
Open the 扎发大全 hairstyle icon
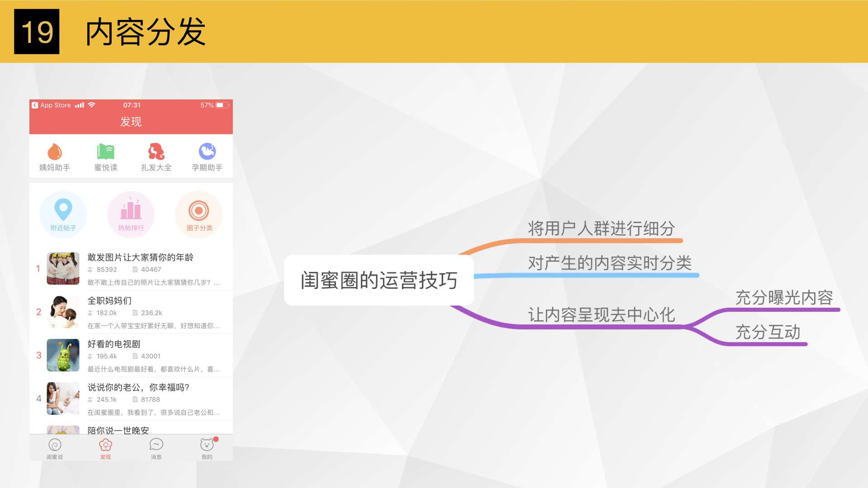(x=156, y=152)
